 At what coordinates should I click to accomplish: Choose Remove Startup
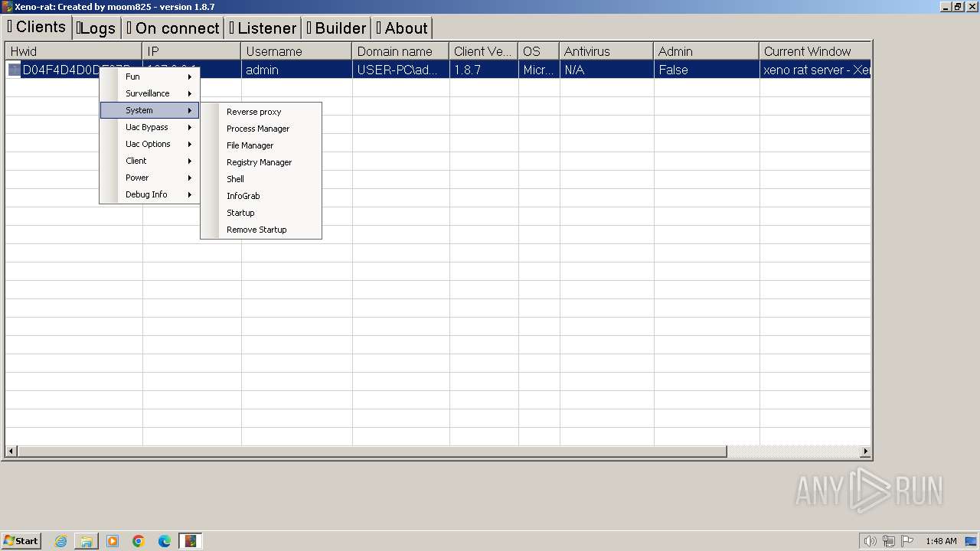(261, 230)
